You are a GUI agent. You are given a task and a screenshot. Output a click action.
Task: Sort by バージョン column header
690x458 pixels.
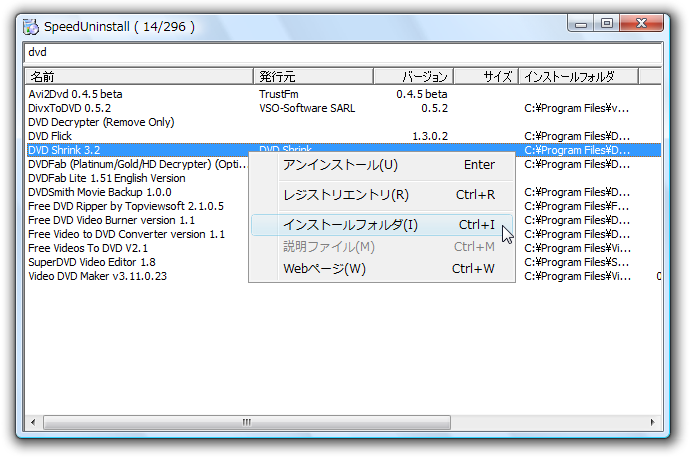(x=413, y=77)
